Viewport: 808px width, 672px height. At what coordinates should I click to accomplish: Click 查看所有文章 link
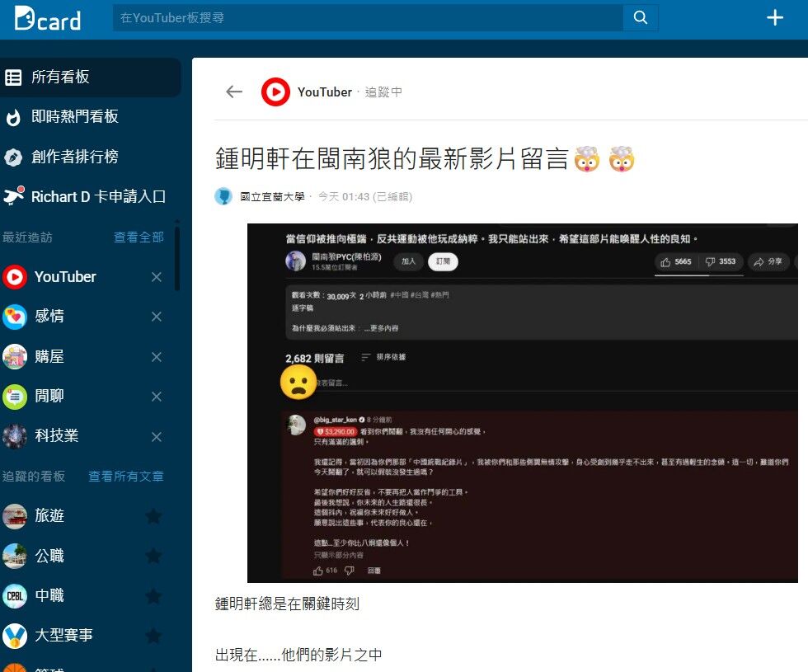click(x=126, y=477)
